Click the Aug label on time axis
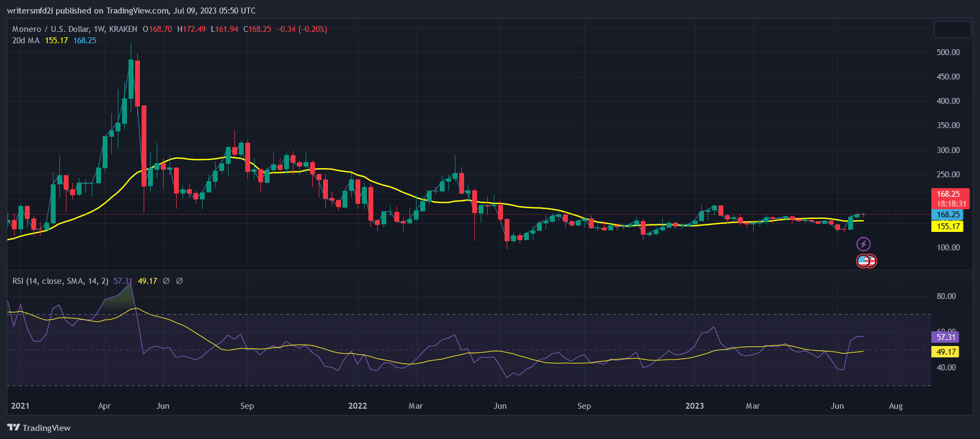The width and height of the screenshot is (980, 439). click(895, 406)
